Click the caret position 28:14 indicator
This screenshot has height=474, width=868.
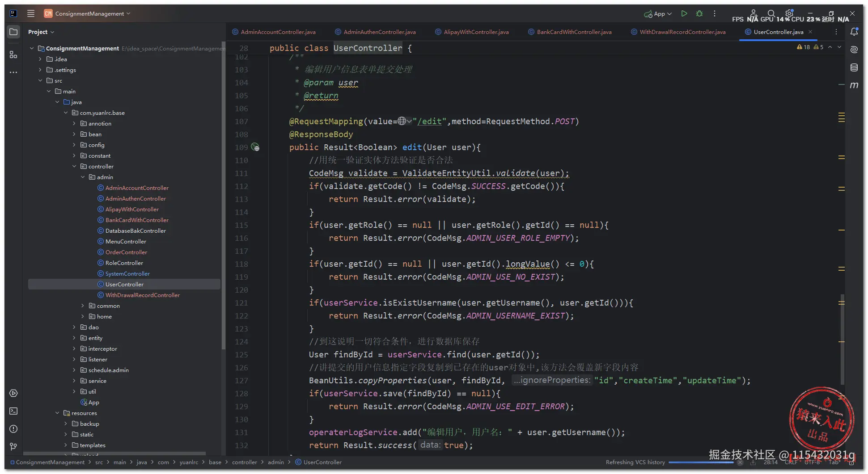pos(771,462)
